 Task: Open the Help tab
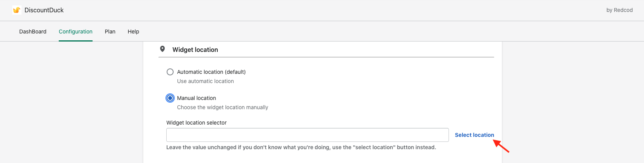133,32
